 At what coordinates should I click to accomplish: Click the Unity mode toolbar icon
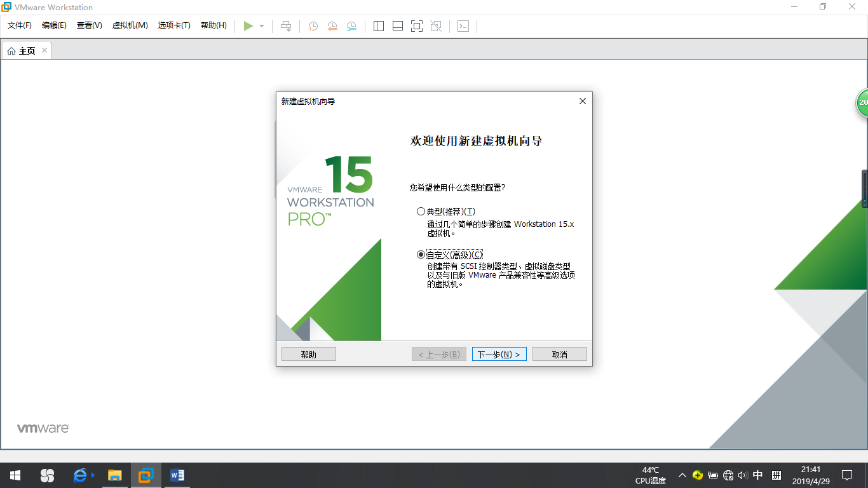click(436, 26)
